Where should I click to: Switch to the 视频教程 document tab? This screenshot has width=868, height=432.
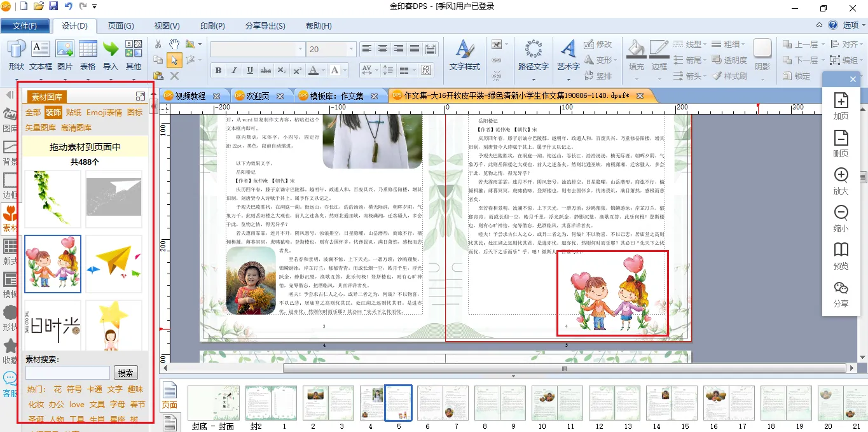(190, 96)
